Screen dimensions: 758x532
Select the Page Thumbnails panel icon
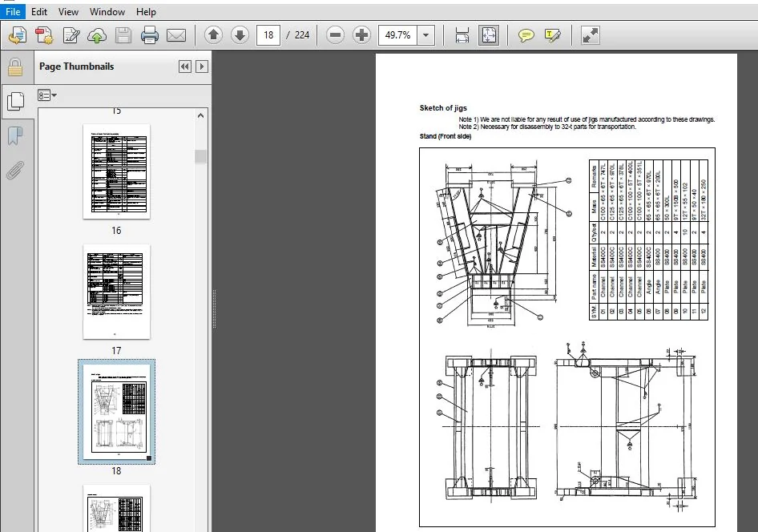(x=16, y=101)
